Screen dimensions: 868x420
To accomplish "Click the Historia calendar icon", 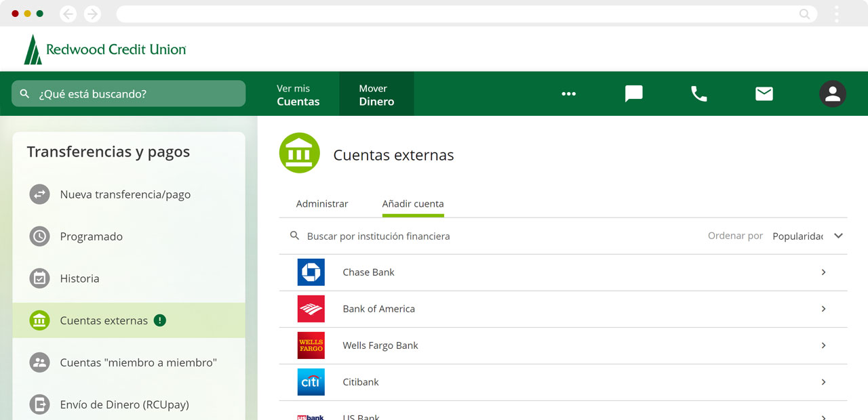I will point(39,278).
